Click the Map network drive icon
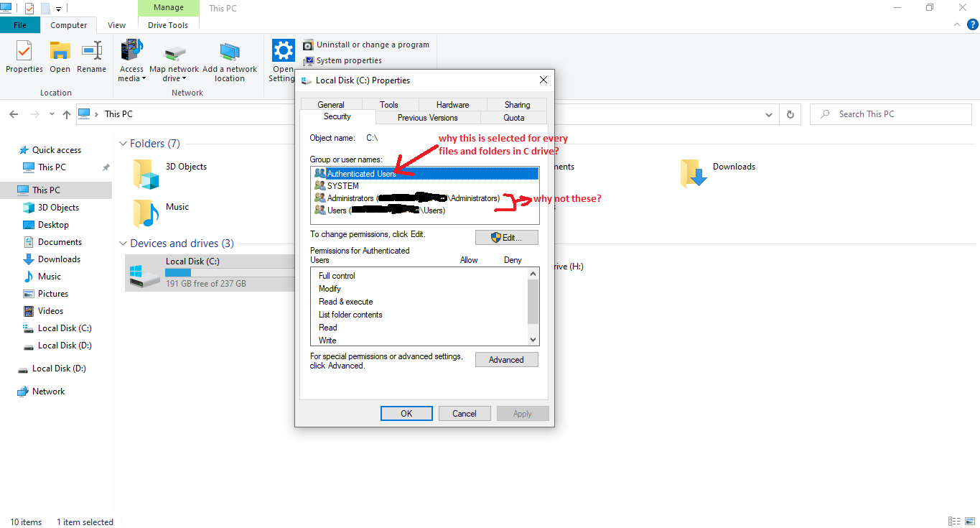The height and width of the screenshot is (528, 980). coord(174,54)
